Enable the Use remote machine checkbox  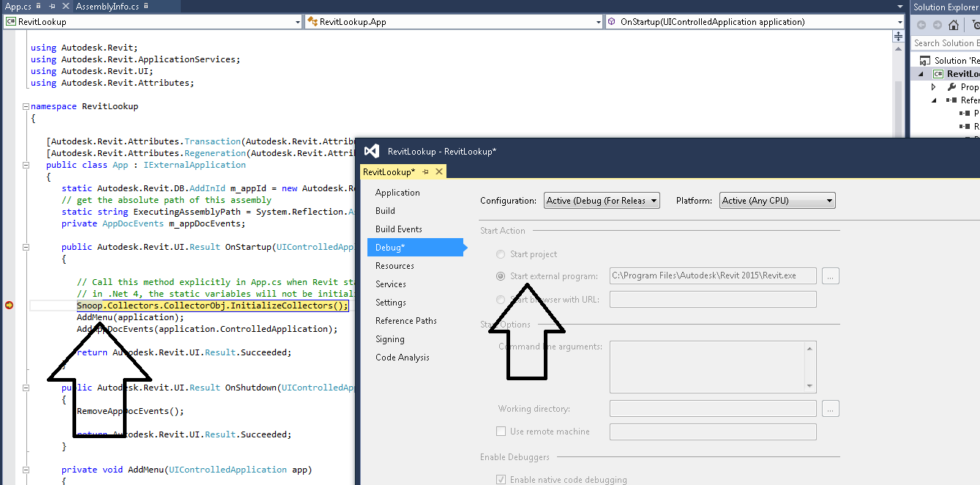point(501,432)
